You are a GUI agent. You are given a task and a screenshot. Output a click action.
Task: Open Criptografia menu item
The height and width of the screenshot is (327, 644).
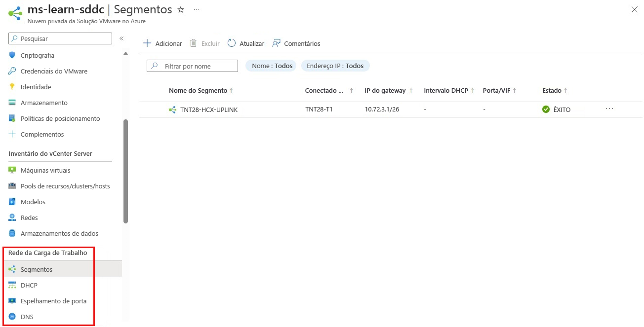pos(38,55)
